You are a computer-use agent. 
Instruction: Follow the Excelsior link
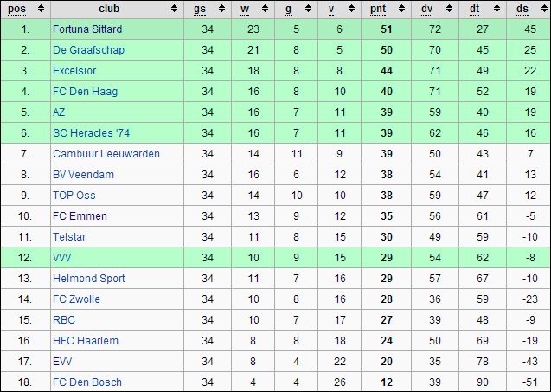point(74,71)
